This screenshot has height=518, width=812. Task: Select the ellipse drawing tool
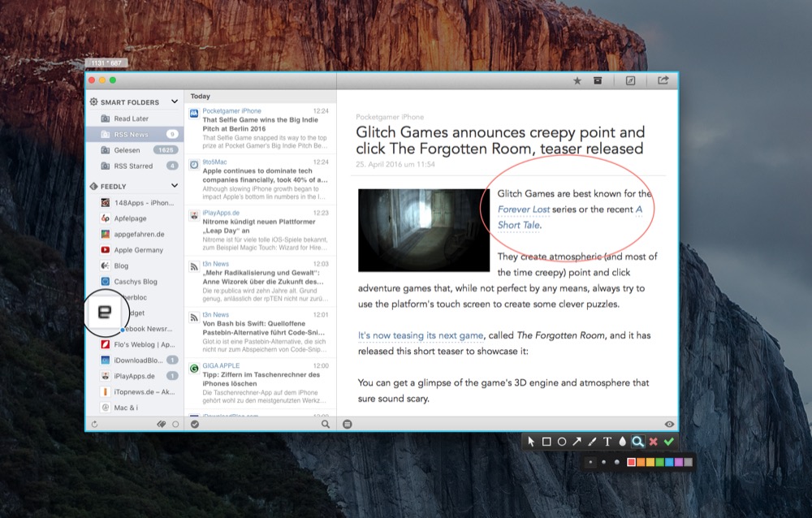click(561, 442)
